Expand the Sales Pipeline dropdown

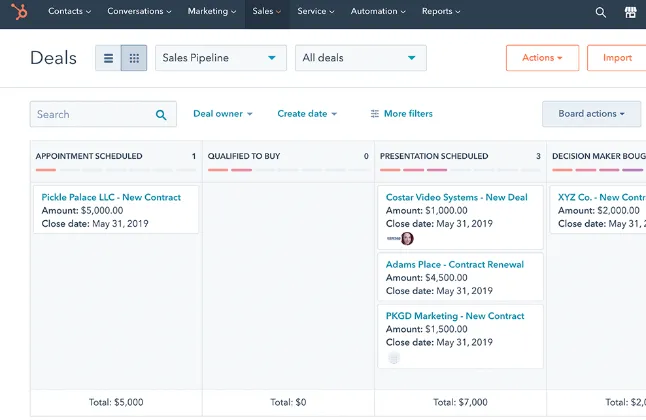221,58
